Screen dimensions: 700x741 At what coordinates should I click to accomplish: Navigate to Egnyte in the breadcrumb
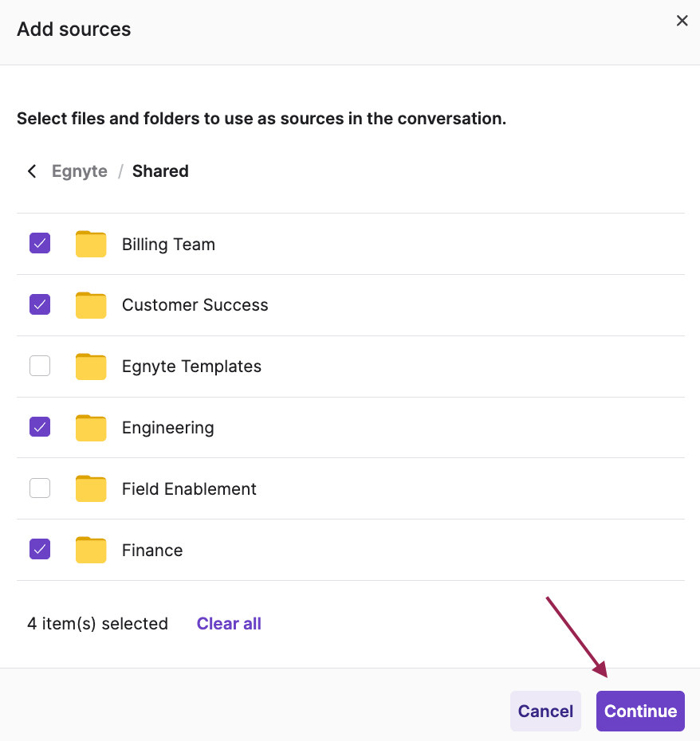pos(80,171)
